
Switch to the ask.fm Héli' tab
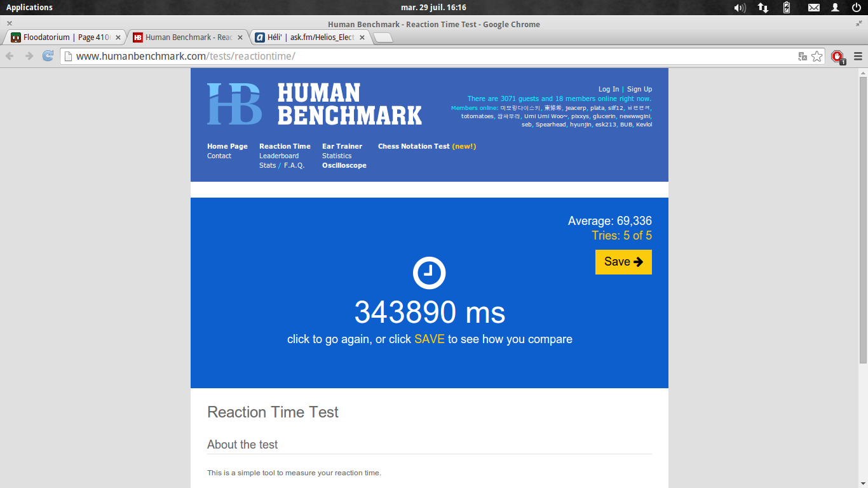(x=305, y=37)
